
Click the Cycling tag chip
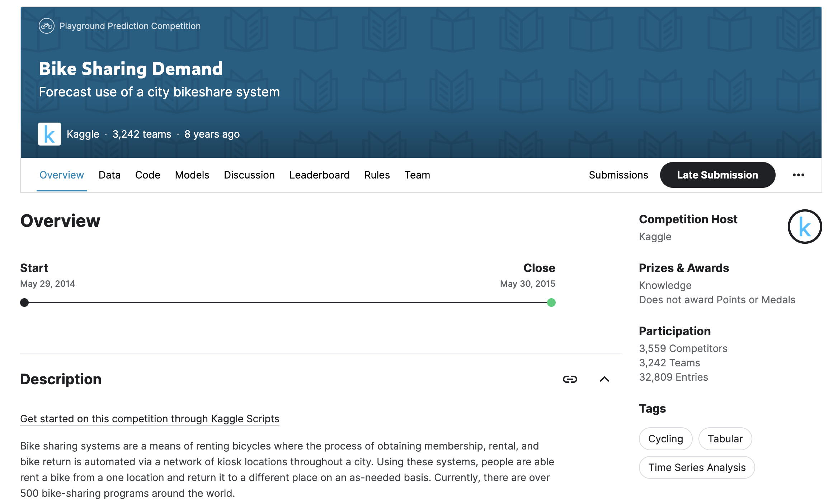(x=665, y=439)
